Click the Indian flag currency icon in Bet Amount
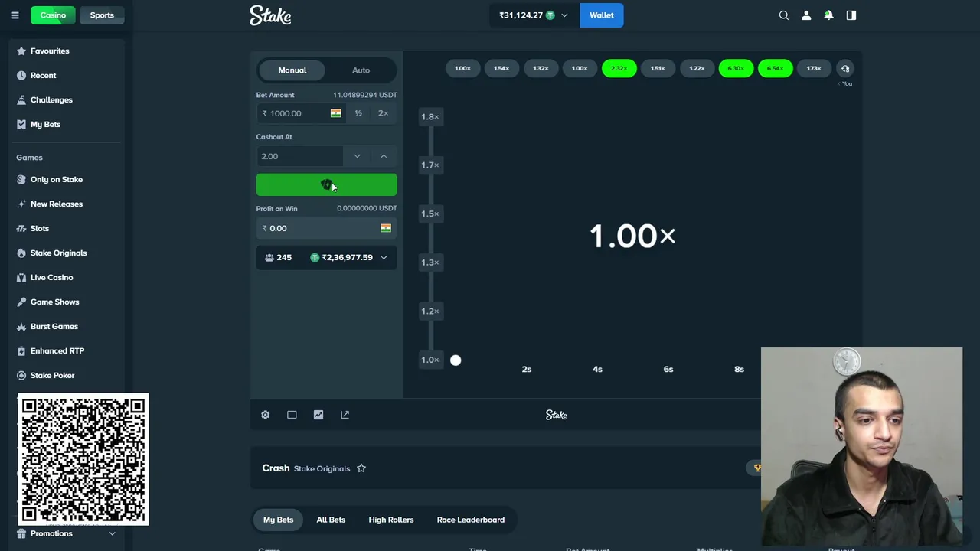This screenshot has height=551, width=980. point(335,113)
